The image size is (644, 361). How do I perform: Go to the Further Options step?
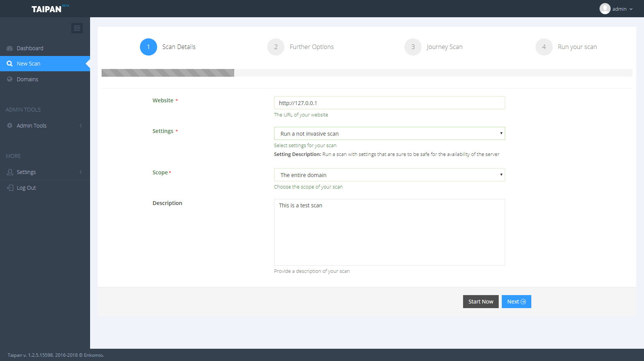pos(276,47)
